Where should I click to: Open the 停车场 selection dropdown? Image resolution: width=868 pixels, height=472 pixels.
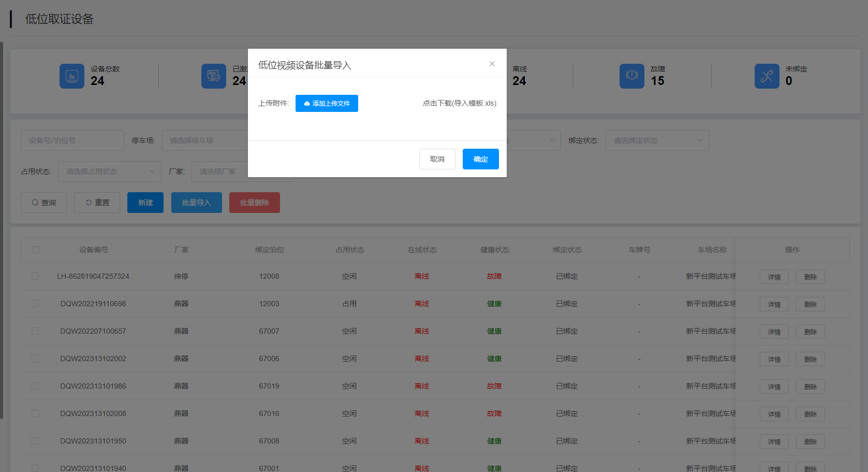(204, 140)
